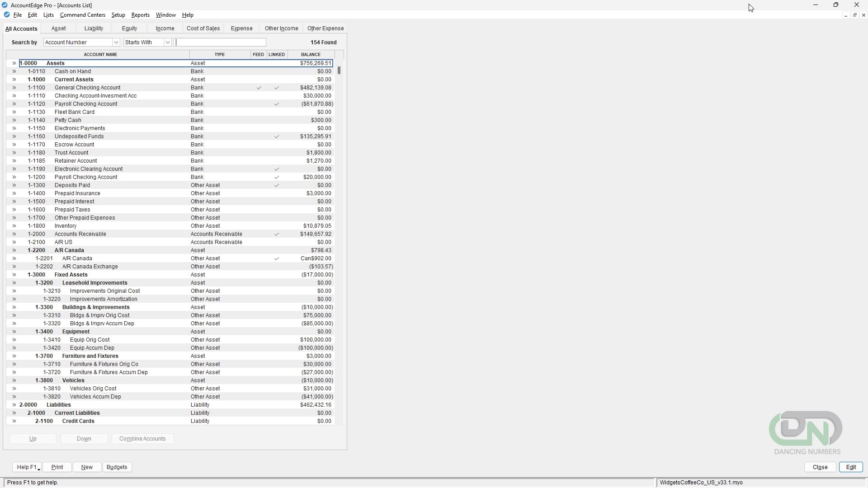Click the detail arrow for Credit Cards
The width and height of the screenshot is (868, 488).
point(14,421)
